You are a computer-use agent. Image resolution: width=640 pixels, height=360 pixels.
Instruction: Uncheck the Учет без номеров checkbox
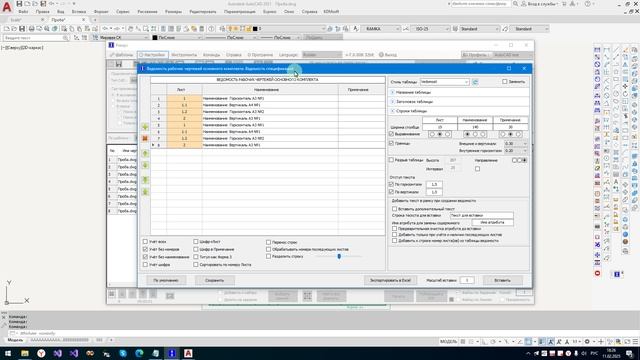(145, 249)
